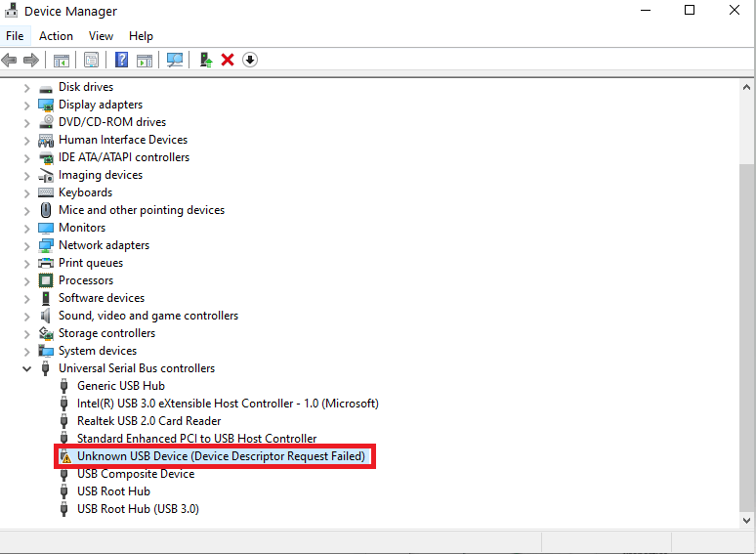
Task: Click Update device driver toolbar icon
Action: [x=206, y=60]
